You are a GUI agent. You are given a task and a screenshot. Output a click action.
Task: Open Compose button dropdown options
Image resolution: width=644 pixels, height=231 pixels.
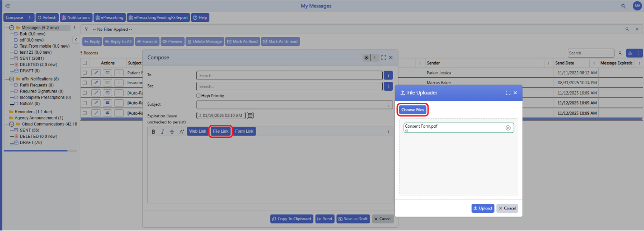(x=30, y=17)
